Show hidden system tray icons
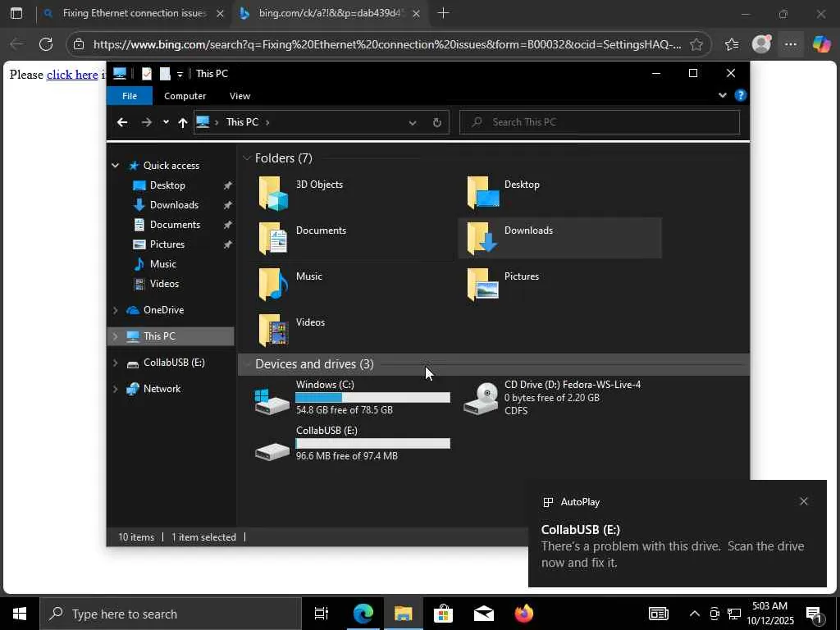The width and height of the screenshot is (840, 630). tap(694, 614)
